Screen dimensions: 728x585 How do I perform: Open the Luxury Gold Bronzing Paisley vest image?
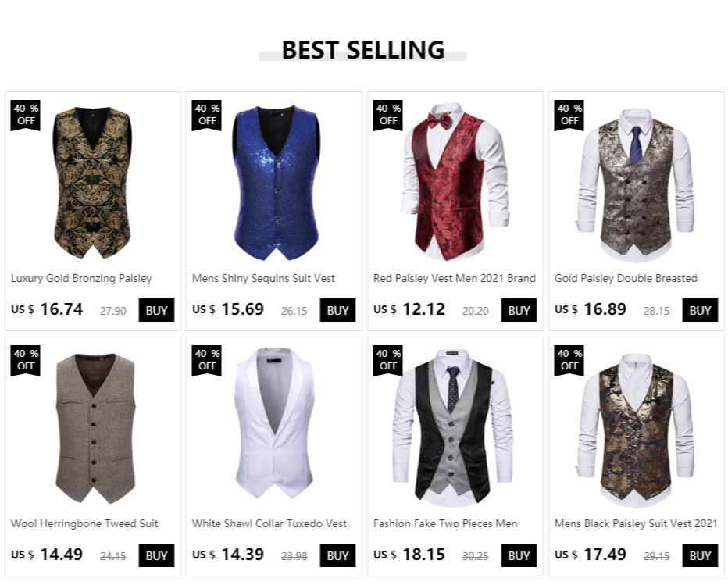click(x=92, y=183)
